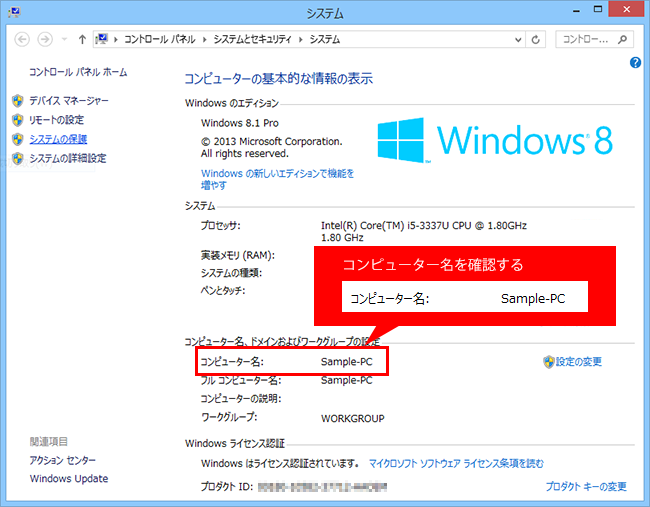Open Windows Update link
Screen dimensions: 650x507
point(69,479)
